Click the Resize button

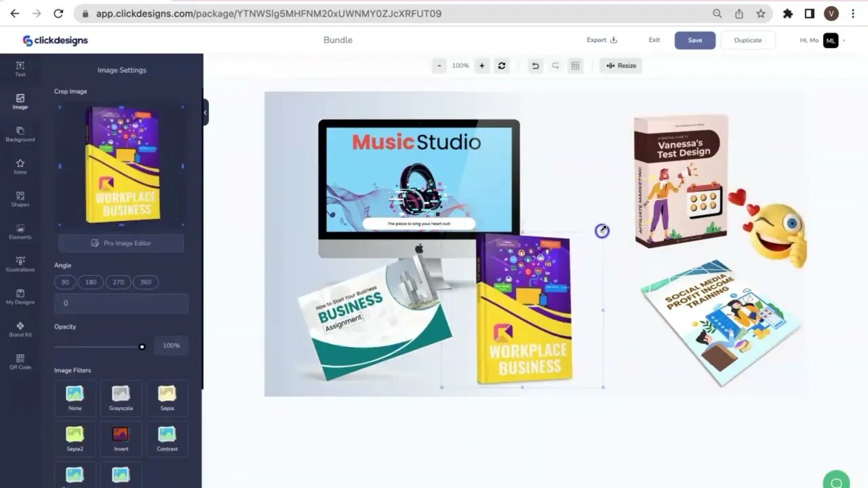[x=621, y=66]
